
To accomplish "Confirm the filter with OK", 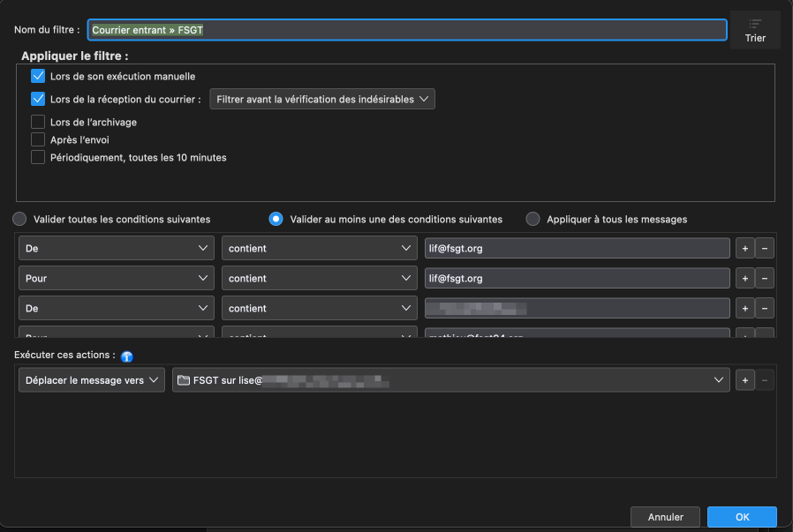I will click(x=742, y=517).
